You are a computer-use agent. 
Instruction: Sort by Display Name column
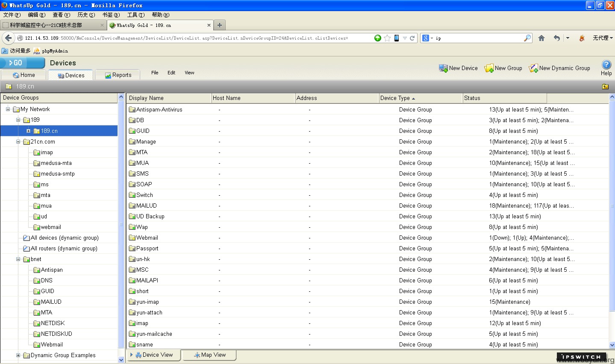169,98
